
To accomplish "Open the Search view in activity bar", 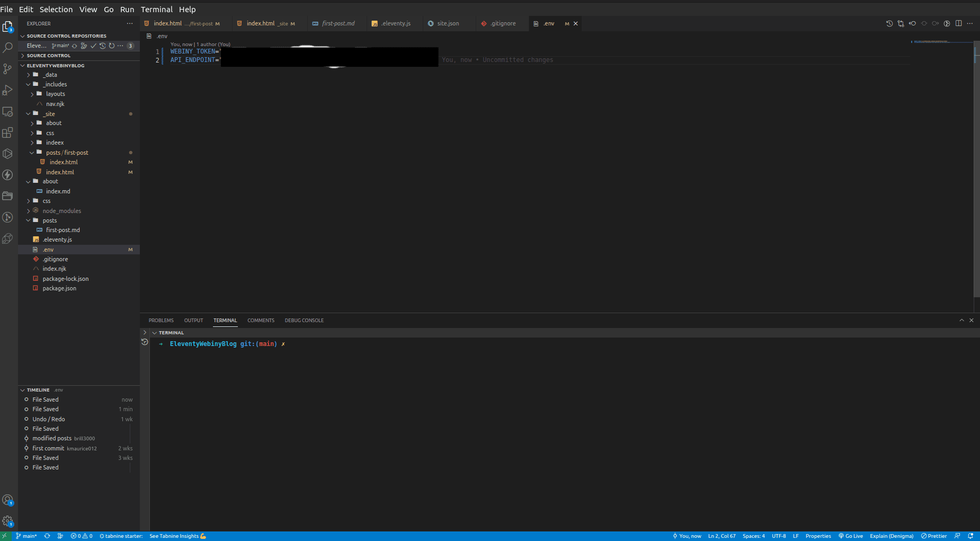I will click(7, 48).
